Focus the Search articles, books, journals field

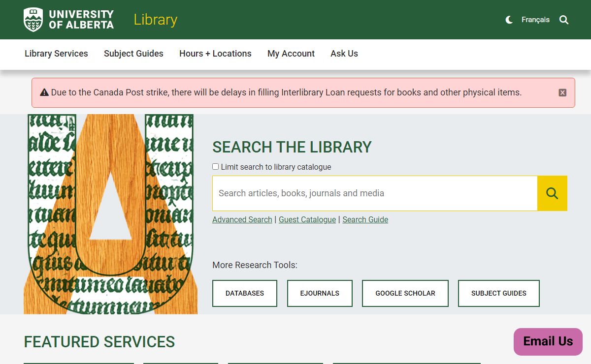pyautogui.click(x=375, y=193)
